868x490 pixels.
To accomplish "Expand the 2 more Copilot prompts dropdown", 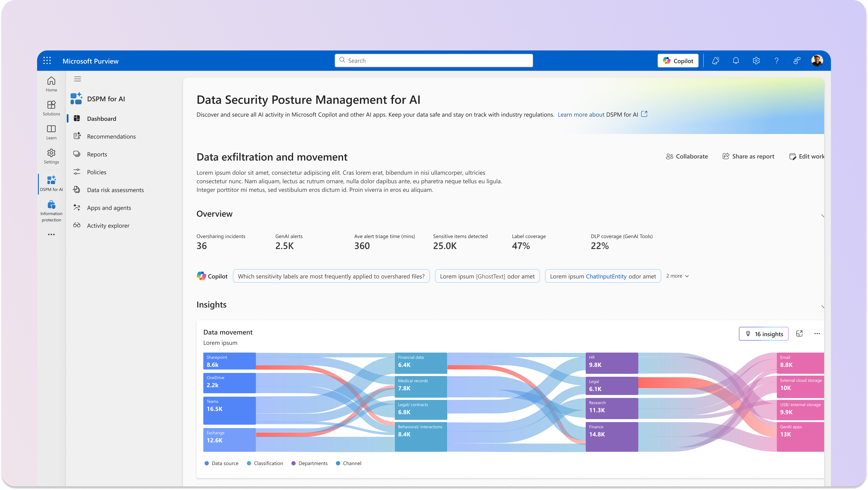I will coord(677,276).
